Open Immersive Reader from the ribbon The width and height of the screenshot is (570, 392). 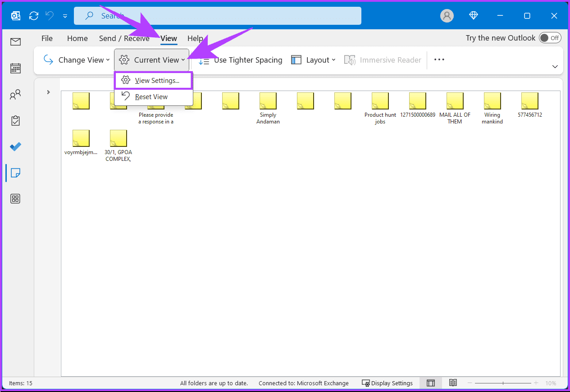coord(383,59)
